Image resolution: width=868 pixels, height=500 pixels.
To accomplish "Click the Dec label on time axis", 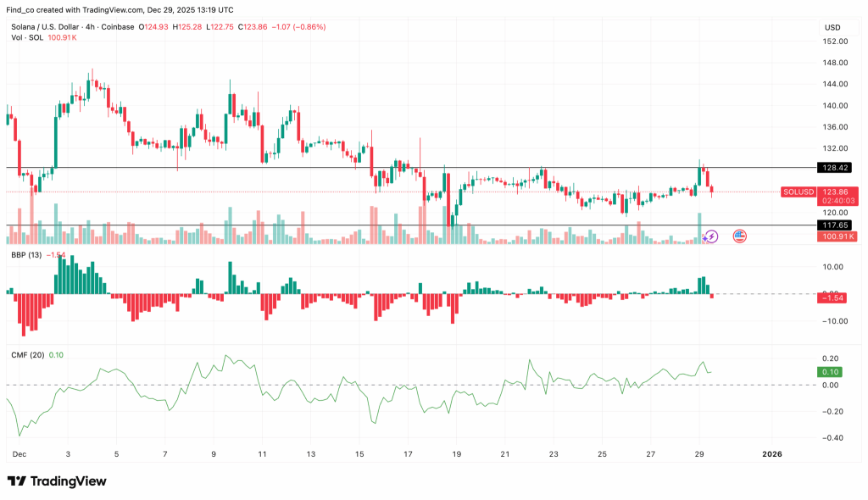I will coord(18,453).
